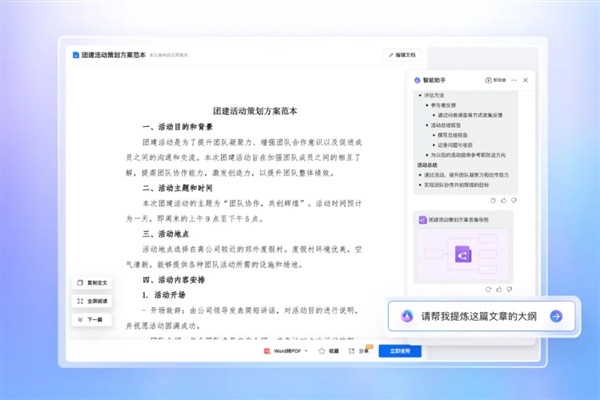
Task: Click the 编辑文档 edit document button
Action: [402, 55]
